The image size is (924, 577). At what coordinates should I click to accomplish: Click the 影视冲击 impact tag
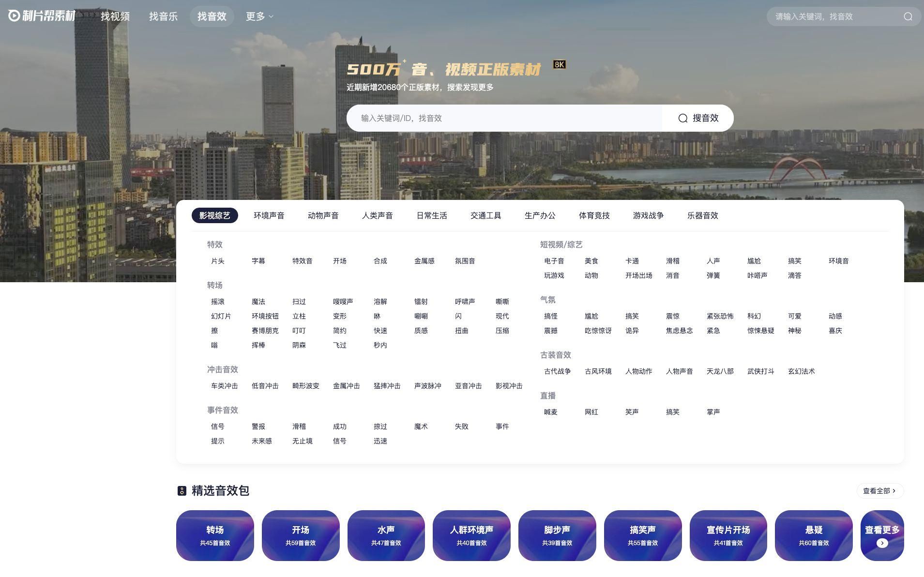pos(509,386)
